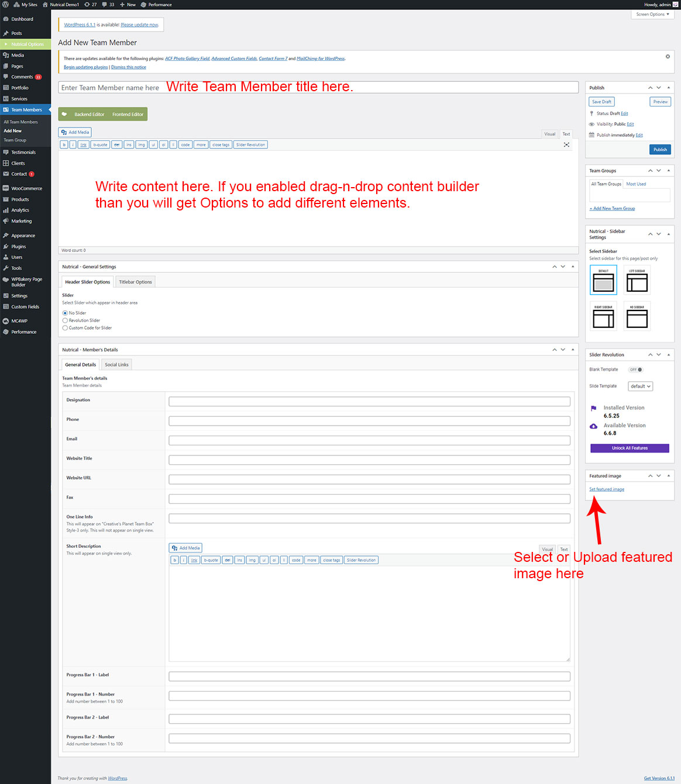The height and width of the screenshot is (784, 681).
Task: Toggle the Blank Template switch
Action: (x=635, y=369)
